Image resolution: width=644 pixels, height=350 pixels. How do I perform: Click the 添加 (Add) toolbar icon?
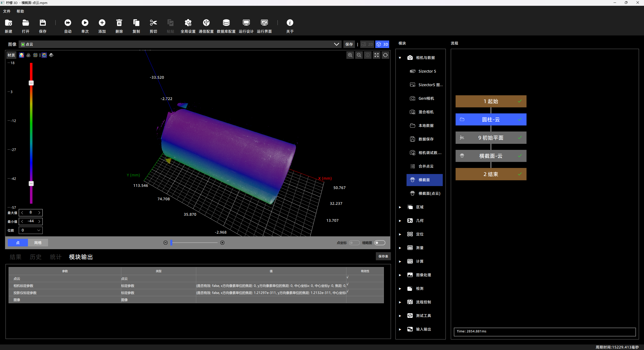pos(102,23)
